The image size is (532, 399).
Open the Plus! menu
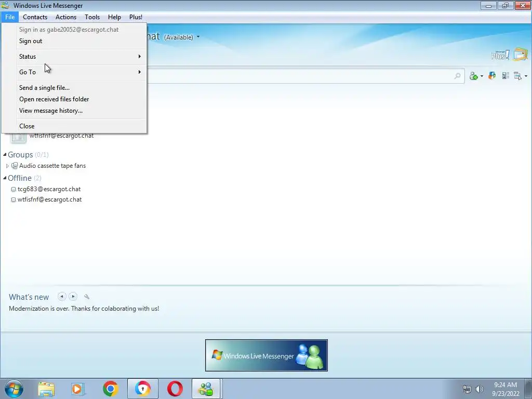(x=136, y=17)
